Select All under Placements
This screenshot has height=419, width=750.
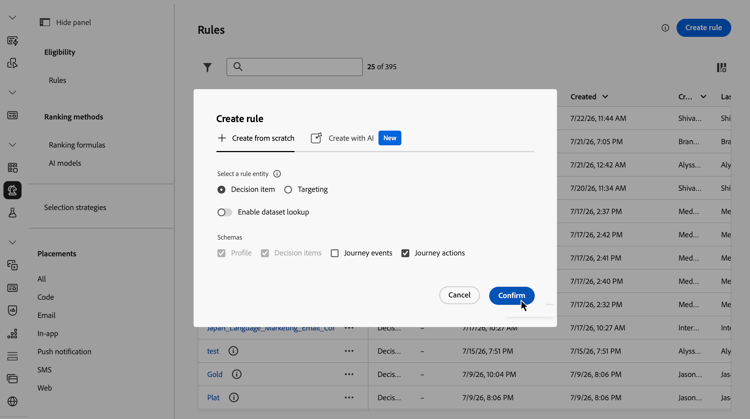[42, 279]
